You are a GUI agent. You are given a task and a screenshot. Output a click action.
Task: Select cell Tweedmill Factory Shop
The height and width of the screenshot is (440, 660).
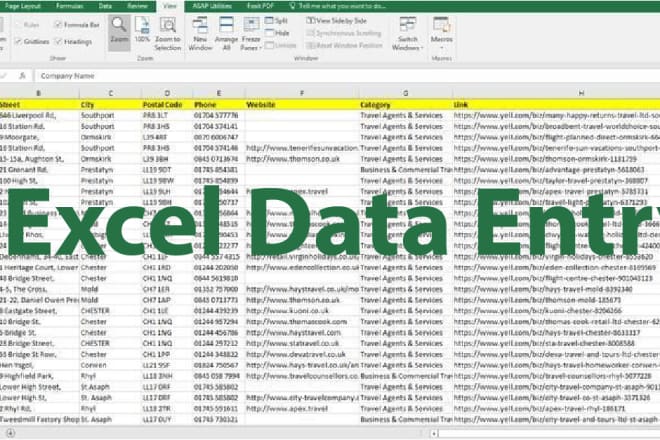(x=40, y=419)
